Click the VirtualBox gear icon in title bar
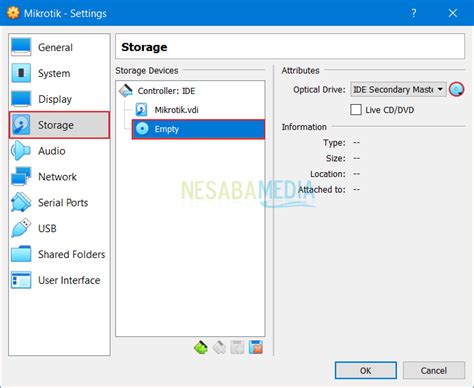474x388 pixels. 13,13
